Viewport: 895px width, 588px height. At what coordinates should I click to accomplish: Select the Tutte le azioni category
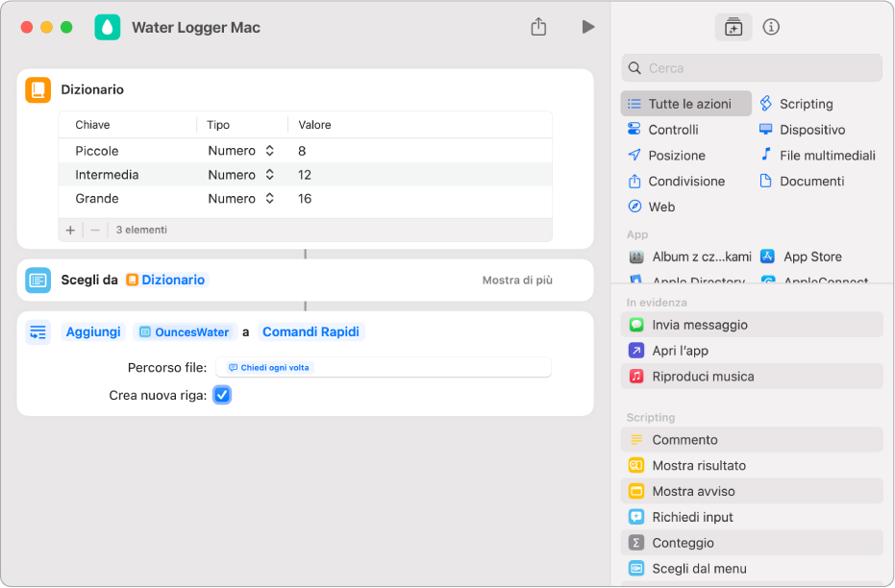point(686,104)
